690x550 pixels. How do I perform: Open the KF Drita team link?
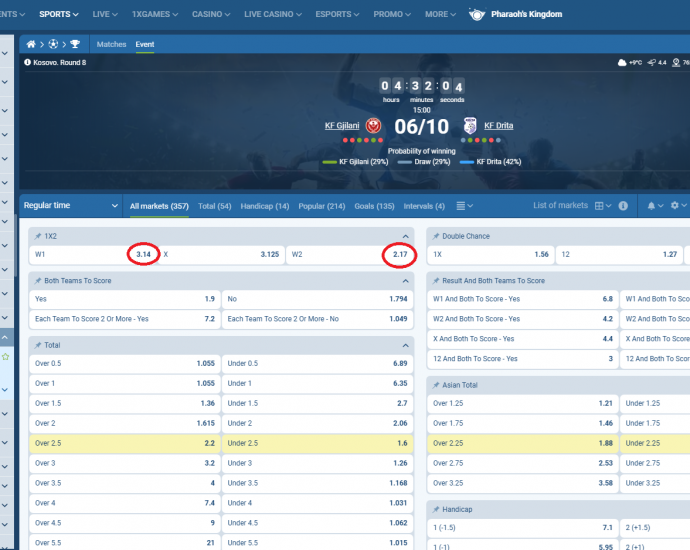tap(498, 126)
